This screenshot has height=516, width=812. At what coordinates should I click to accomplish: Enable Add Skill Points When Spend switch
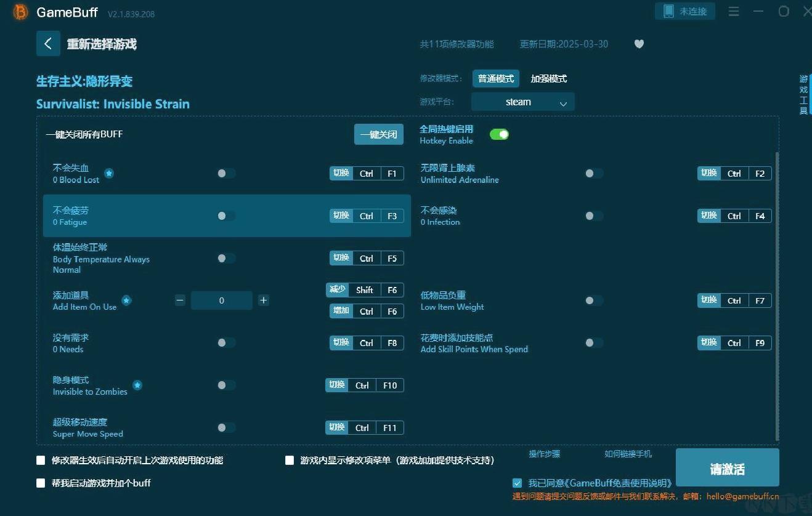594,343
